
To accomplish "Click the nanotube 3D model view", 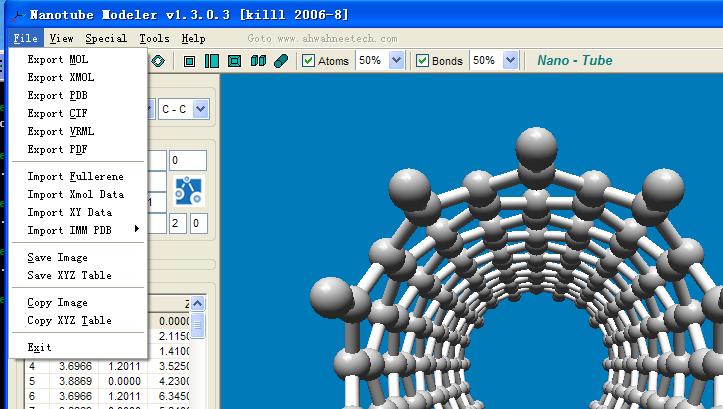I will 472,241.
